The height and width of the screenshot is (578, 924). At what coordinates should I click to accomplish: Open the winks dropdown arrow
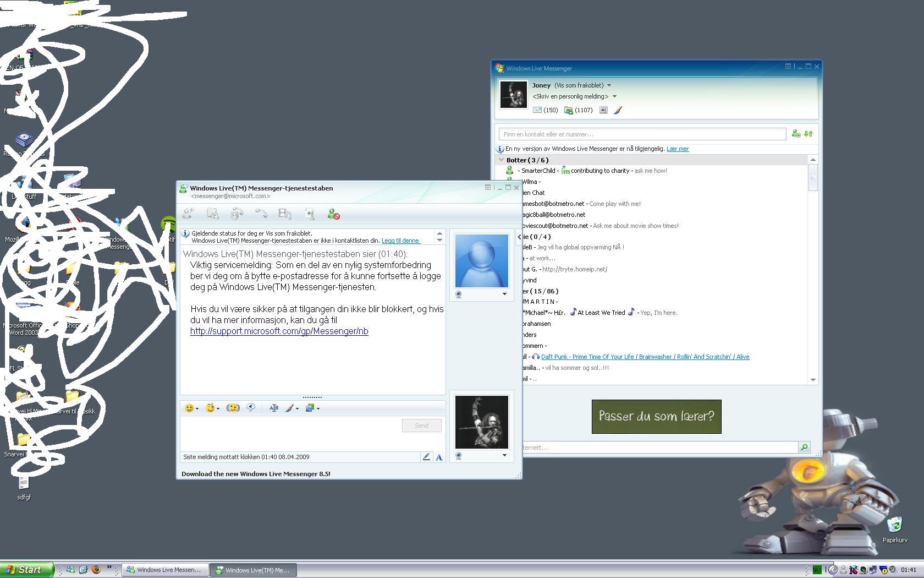pos(218,408)
